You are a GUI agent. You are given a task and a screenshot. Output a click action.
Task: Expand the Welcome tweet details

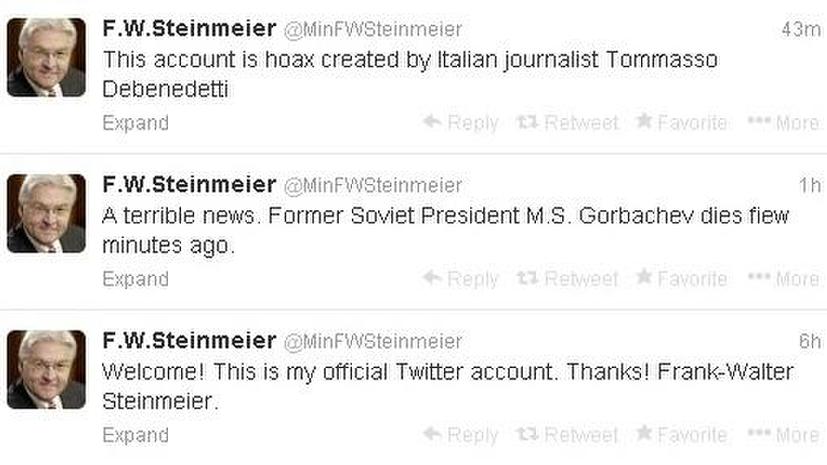click(136, 435)
